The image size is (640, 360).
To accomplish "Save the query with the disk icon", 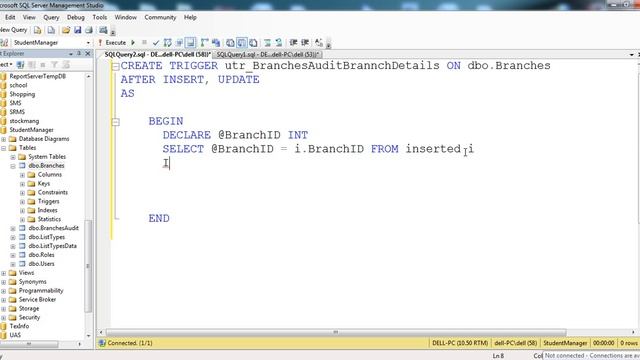I will [x=78, y=30].
